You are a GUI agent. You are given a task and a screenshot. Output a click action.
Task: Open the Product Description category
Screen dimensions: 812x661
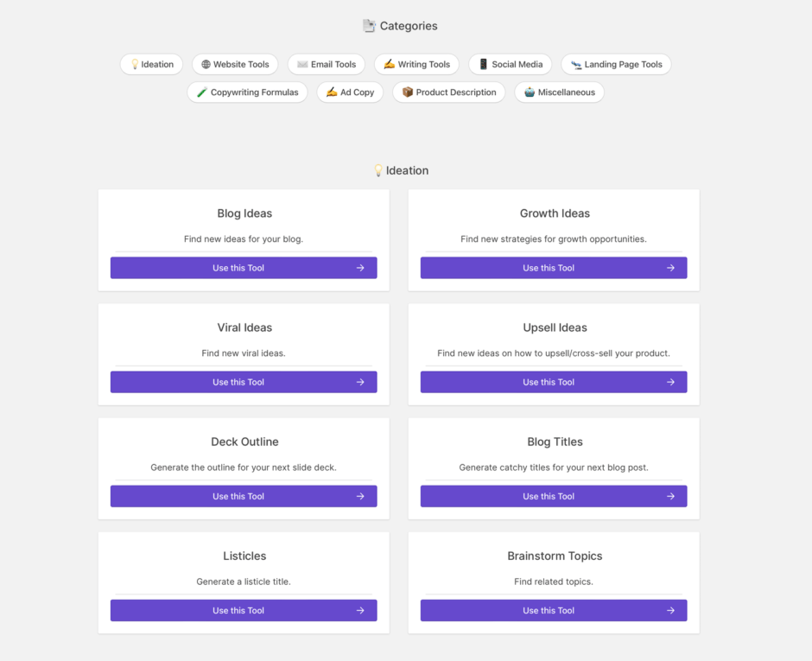click(x=449, y=92)
